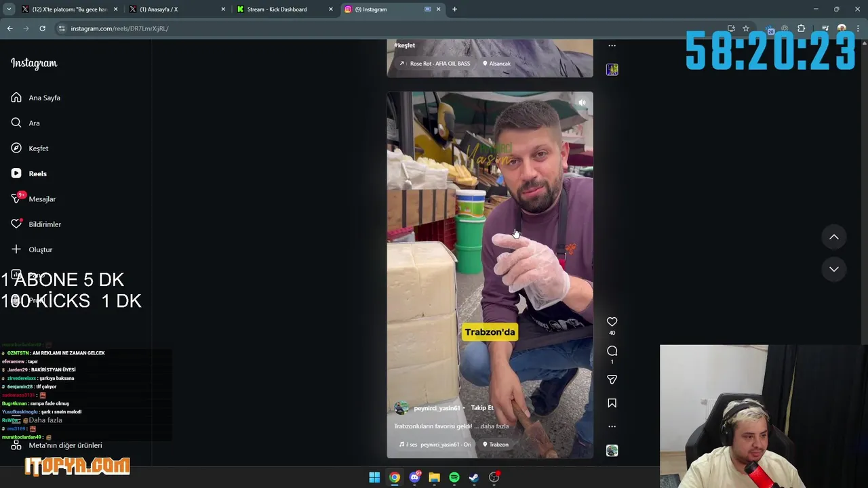This screenshot has height=488, width=868.
Task: Open the tab search dropdown
Action: tap(9, 9)
